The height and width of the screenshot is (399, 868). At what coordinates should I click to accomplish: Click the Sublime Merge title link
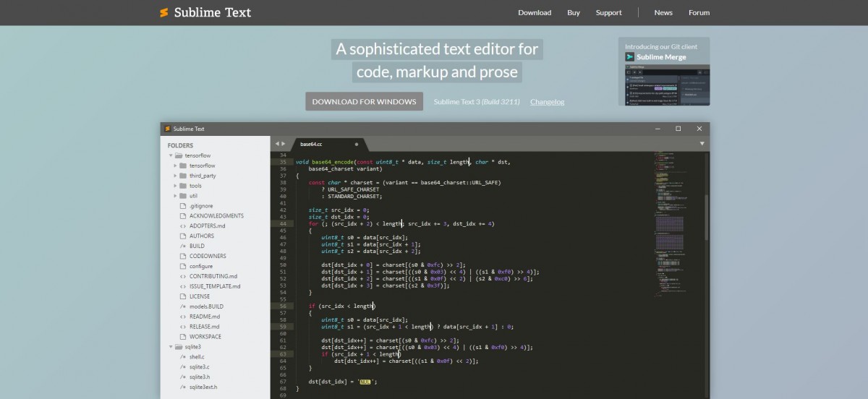[661, 57]
